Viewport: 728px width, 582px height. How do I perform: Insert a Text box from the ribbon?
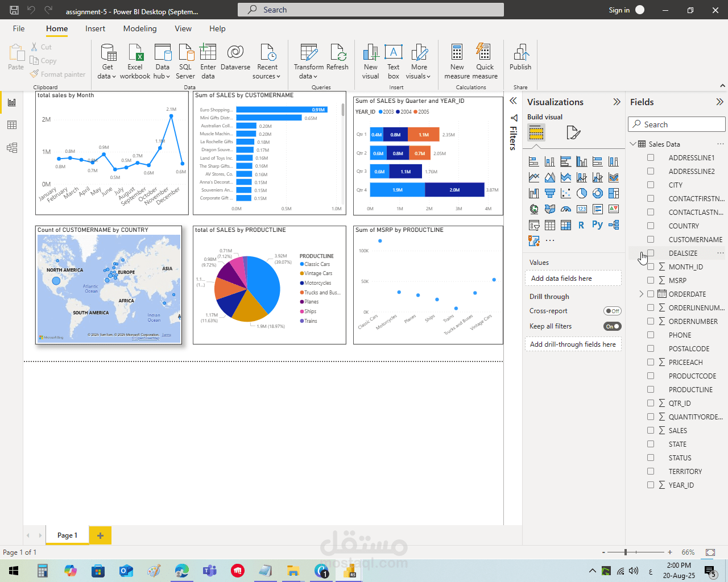click(393, 61)
